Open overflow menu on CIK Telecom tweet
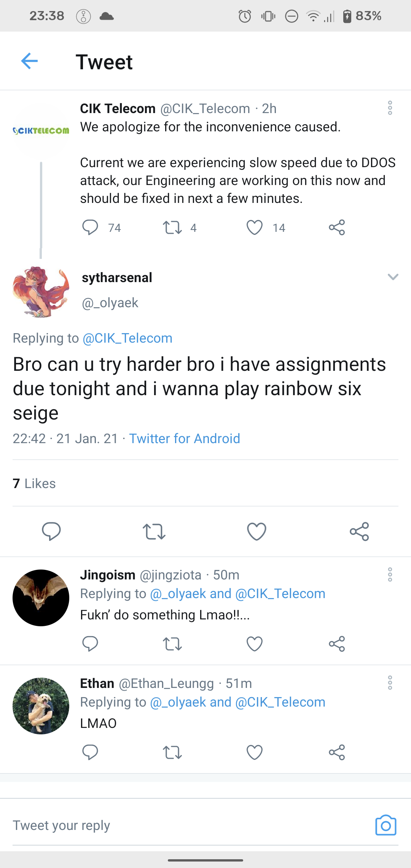411x868 pixels. pos(390,108)
